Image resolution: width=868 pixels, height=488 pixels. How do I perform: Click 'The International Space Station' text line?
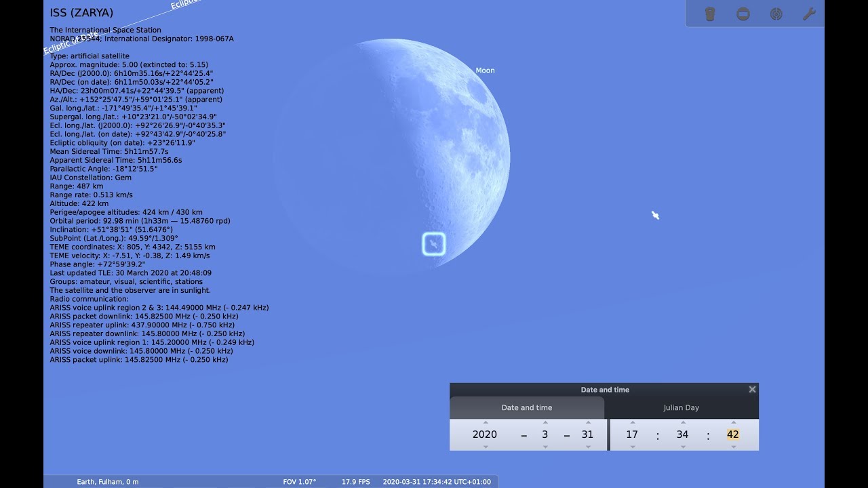pos(105,30)
